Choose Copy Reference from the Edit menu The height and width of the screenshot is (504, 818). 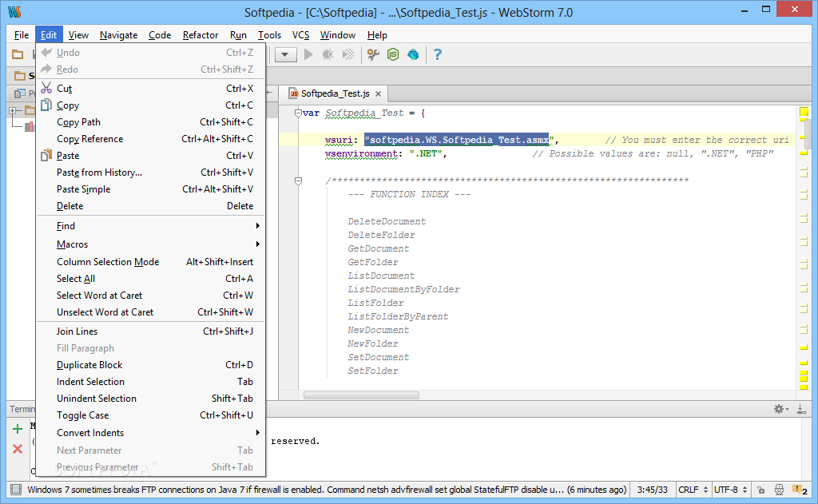point(151,139)
